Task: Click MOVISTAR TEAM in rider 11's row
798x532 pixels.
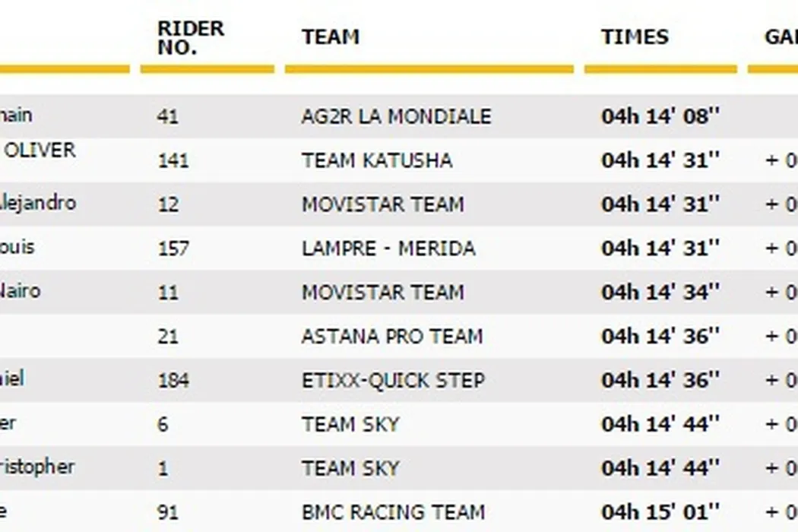Action: click(382, 293)
